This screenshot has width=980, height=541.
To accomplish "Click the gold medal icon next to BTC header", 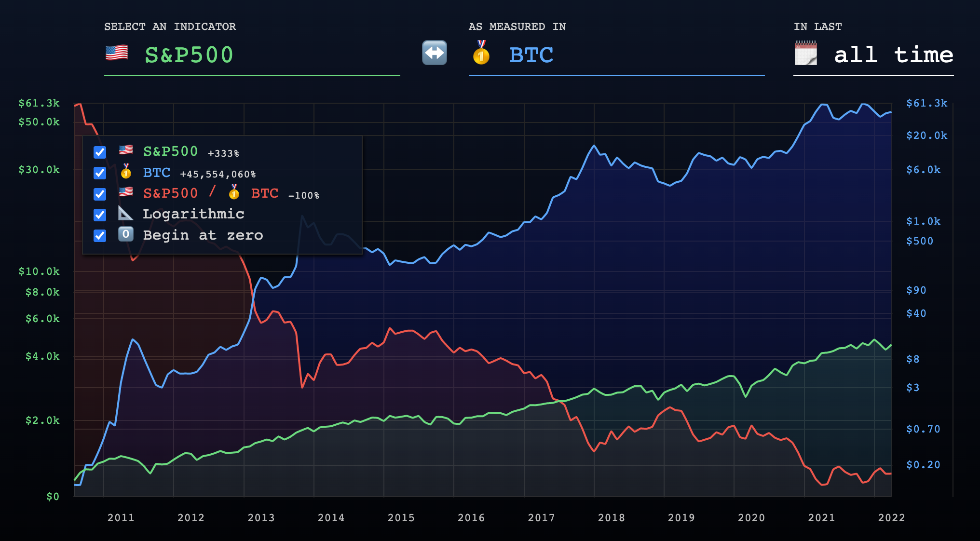I will click(481, 53).
